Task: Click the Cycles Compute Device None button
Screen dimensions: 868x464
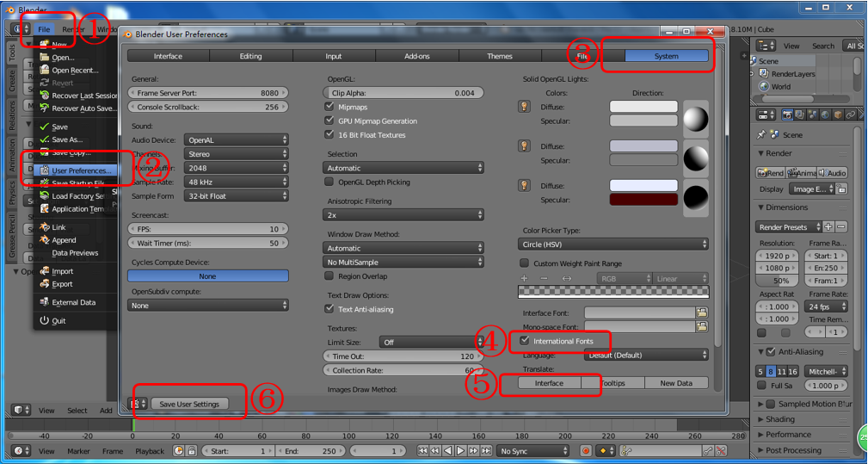Action: [x=207, y=275]
